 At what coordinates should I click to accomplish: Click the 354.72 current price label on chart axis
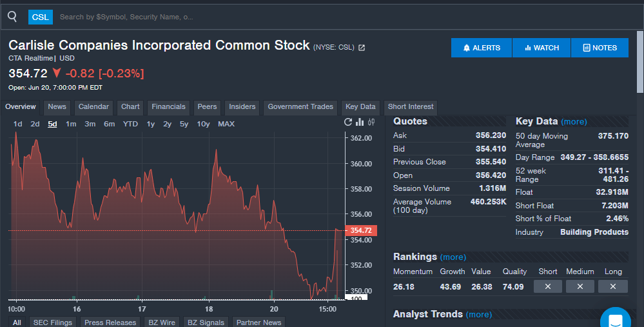pos(361,230)
